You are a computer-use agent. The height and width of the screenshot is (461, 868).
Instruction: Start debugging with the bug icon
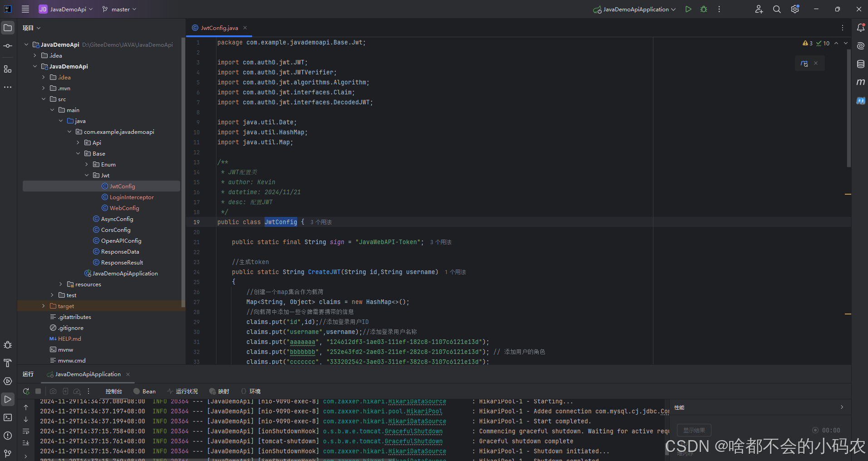tap(704, 9)
